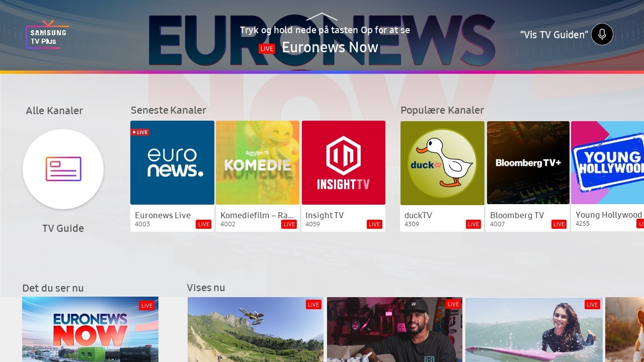This screenshot has width=644, height=362.
Task: Open the TV Guide circular icon
Action: click(x=63, y=170)
